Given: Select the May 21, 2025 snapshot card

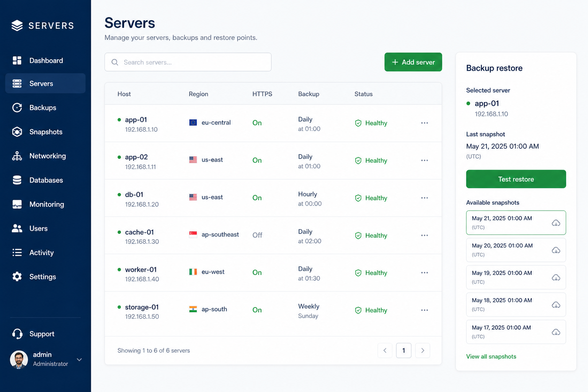Looking at the screenshot, I should click(516, 223).
